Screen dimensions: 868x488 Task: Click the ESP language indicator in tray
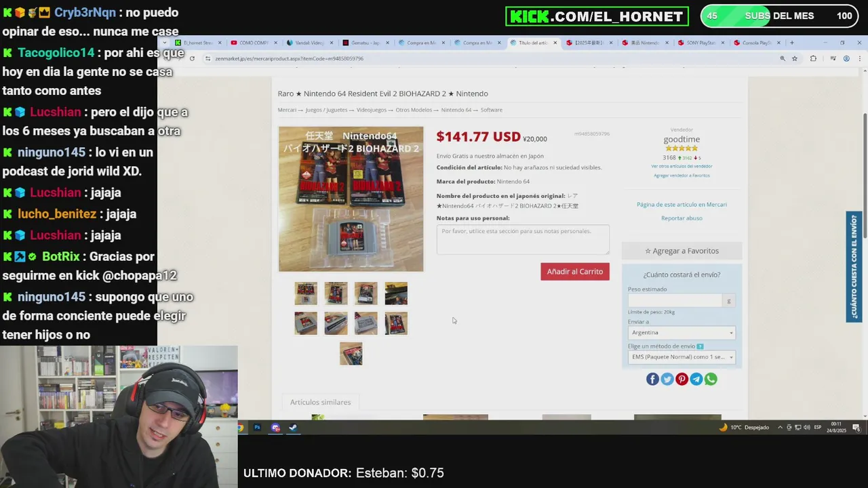[818, 428]
